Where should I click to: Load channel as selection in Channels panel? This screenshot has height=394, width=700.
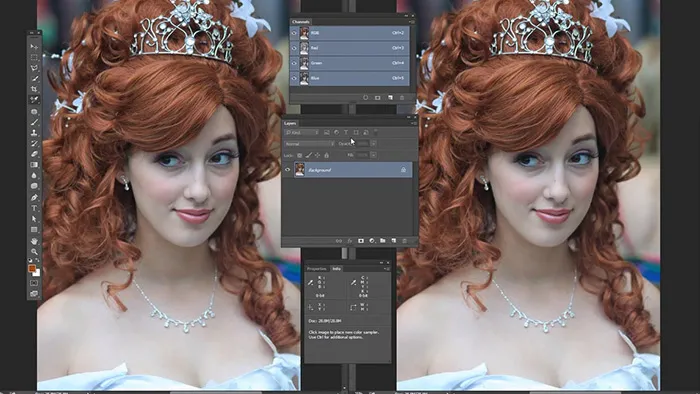click(x=366, y=97)
